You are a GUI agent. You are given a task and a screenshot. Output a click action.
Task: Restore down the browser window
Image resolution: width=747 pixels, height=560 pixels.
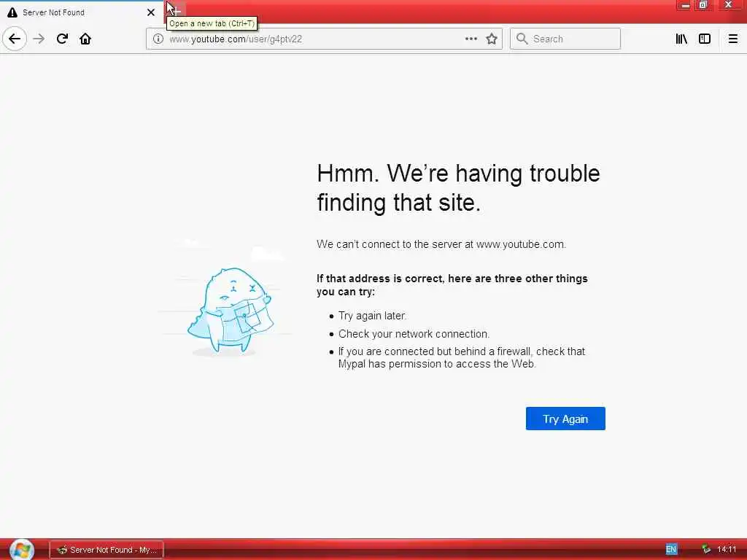[x=703, y=5]
